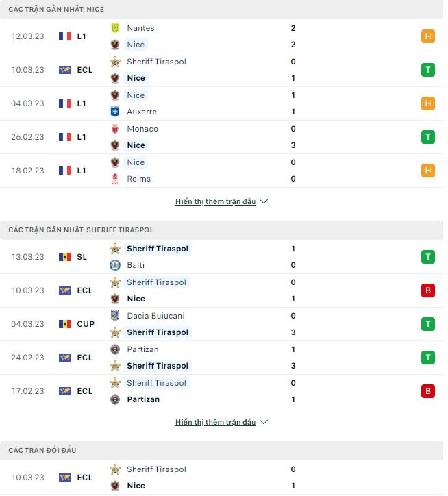Click the red B badge on 17.02.23
448x496 pixels.
pos(427,391)
